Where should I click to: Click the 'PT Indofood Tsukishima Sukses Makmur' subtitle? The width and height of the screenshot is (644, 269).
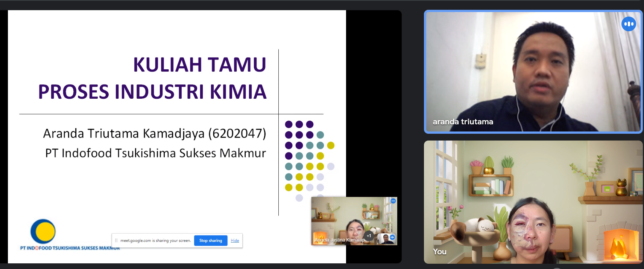(155, 153)
